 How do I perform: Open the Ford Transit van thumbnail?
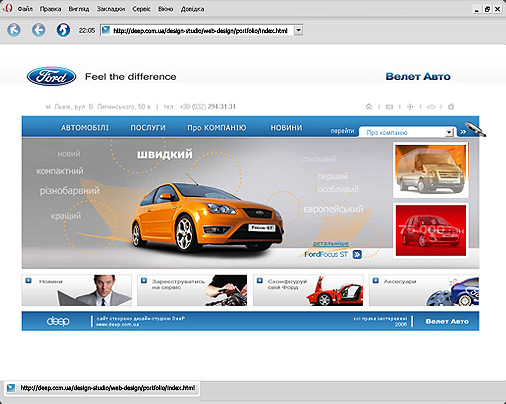pyautogui.click(x=431, y=170)
